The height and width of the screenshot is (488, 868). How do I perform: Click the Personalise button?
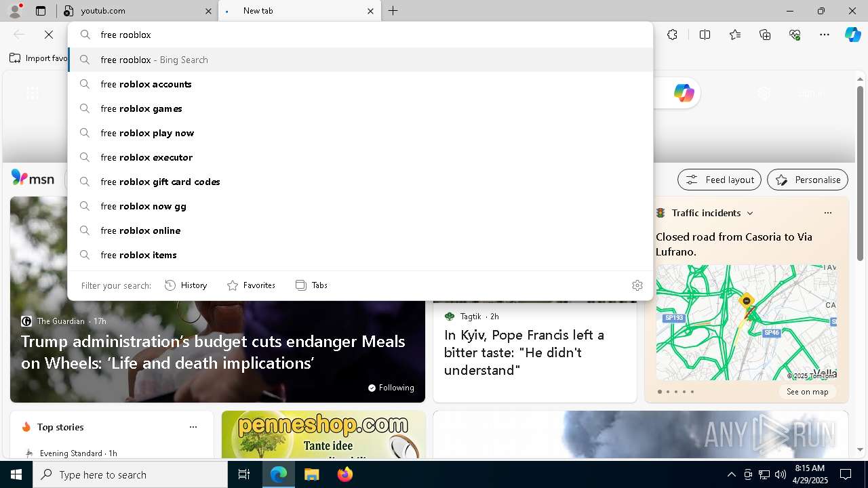(x=808, y=180)
